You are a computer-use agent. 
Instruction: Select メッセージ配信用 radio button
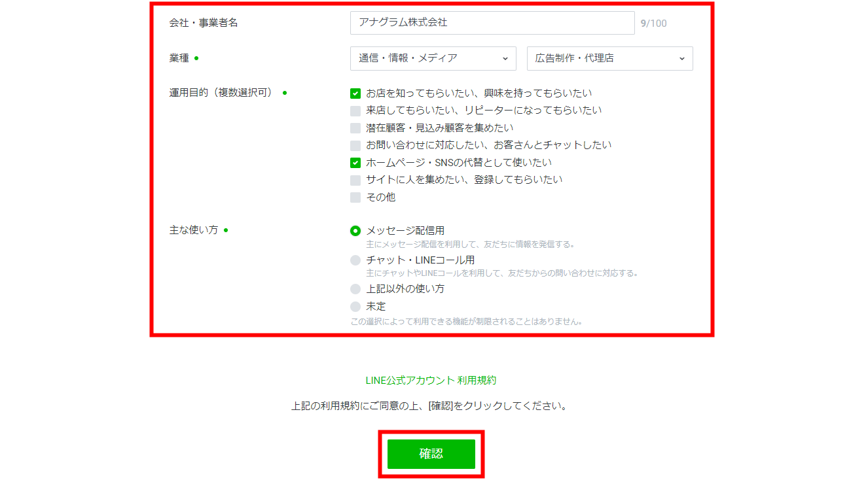(x=355, y=231)
